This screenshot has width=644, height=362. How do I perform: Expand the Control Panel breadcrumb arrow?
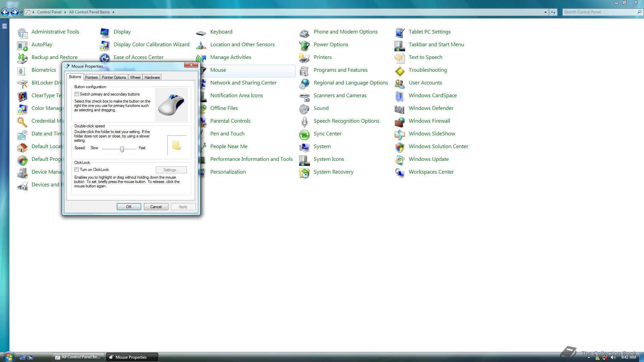[65, 12]
